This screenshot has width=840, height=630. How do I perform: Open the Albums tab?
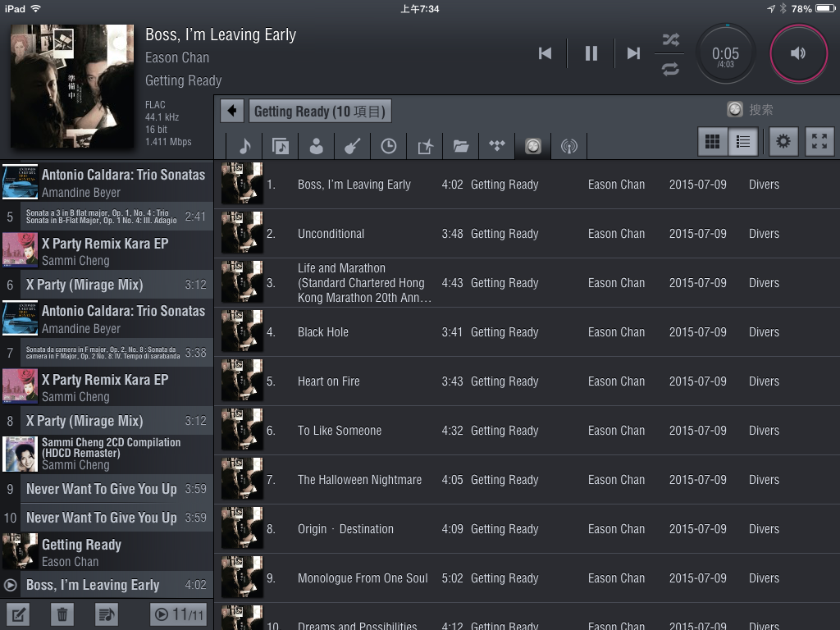click(x=281, y=146)
